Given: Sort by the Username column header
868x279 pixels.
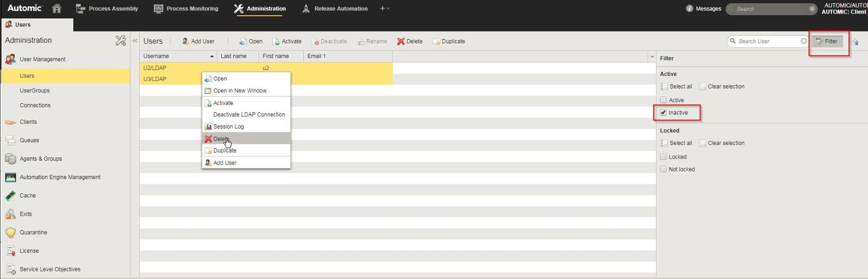Looking at the screenshot, I should click(178, 56).
